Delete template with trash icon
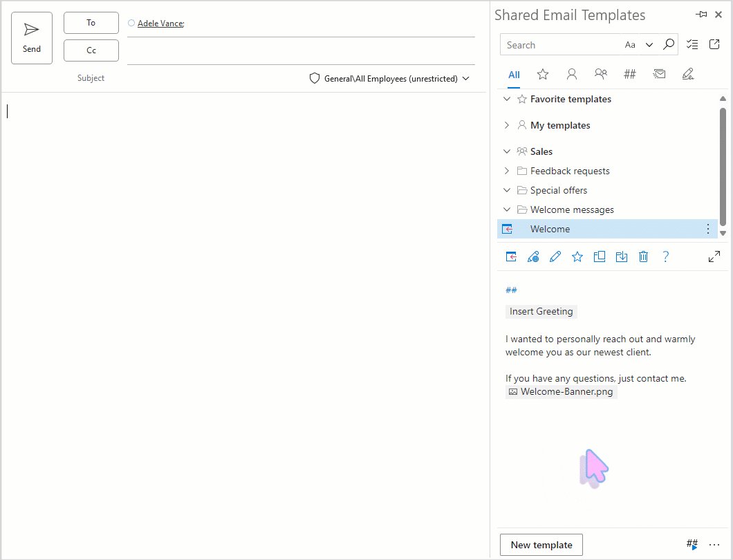The height and width of the screenshot is (560, 733). click(x=644, y=256)
